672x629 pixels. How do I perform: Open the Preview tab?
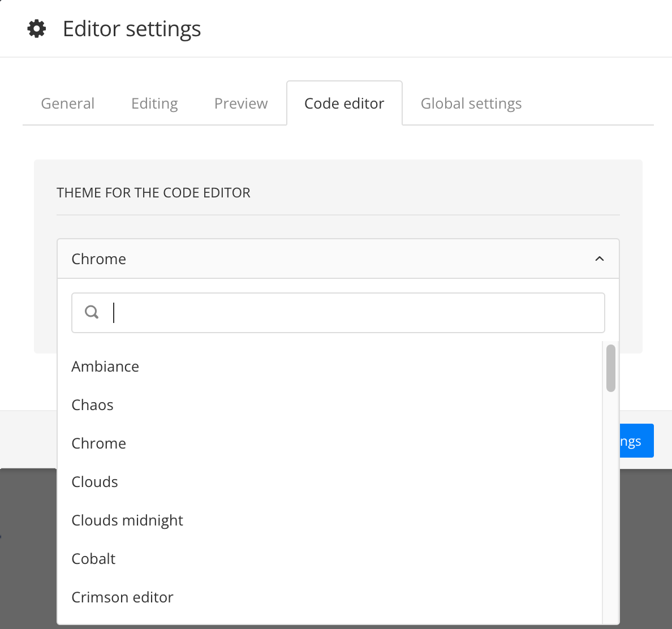(240, 103)
